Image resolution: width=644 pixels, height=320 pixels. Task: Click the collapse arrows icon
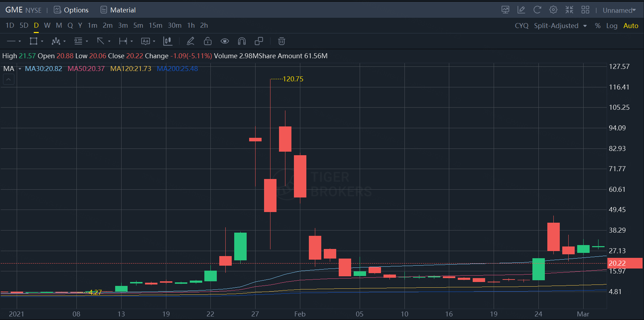(x=569, y=10)
